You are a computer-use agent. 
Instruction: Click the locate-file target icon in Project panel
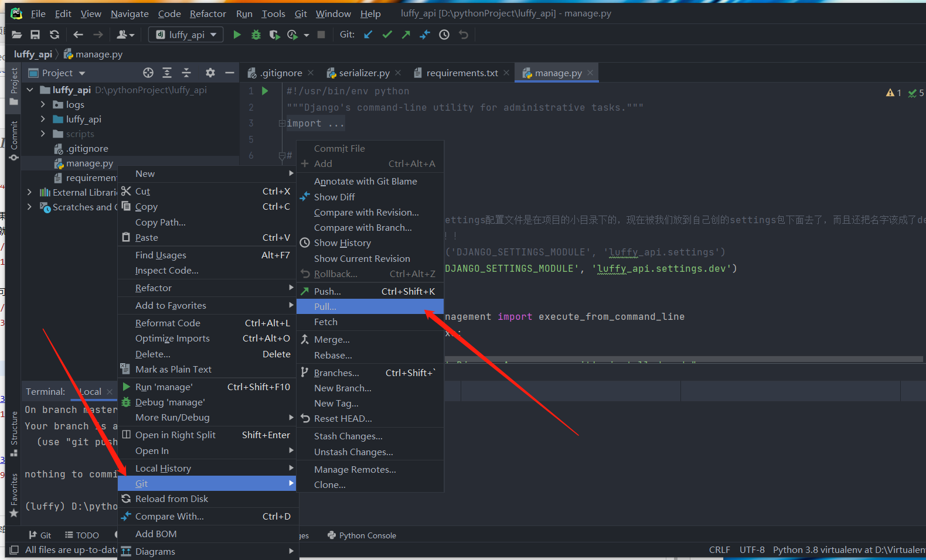[148, 73]
